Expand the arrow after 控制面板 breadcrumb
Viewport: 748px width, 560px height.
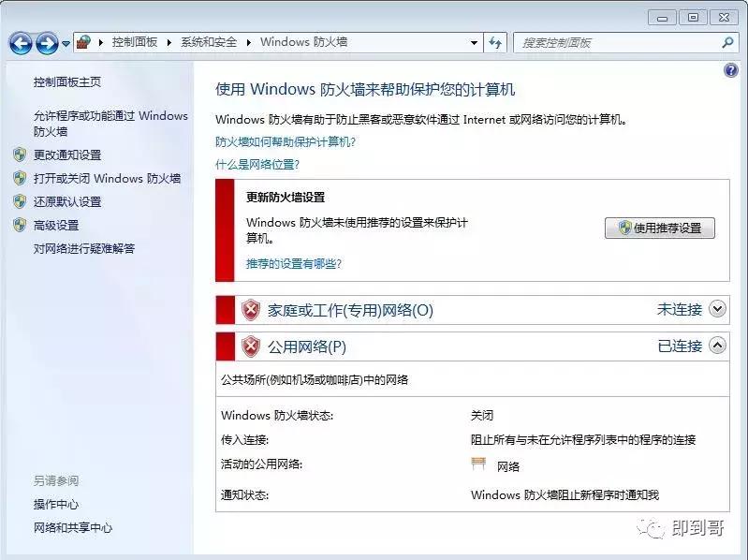tap(169, 42)
